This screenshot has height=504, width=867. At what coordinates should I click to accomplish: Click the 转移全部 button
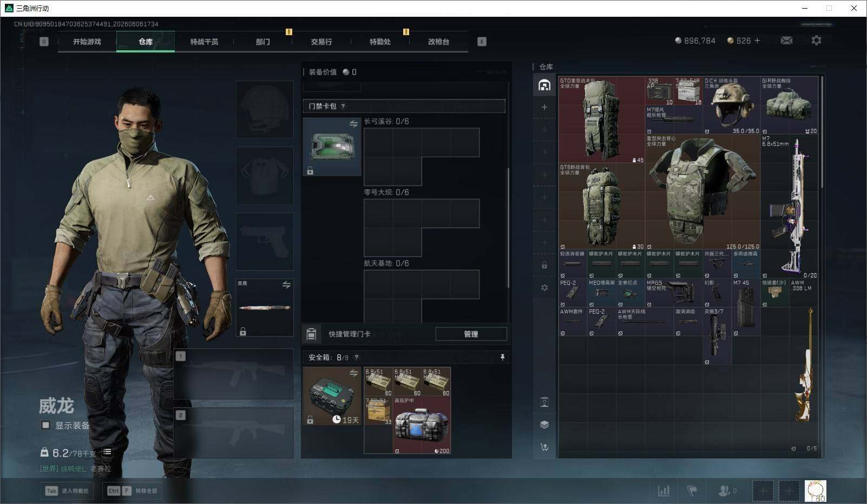pos(132,490)
